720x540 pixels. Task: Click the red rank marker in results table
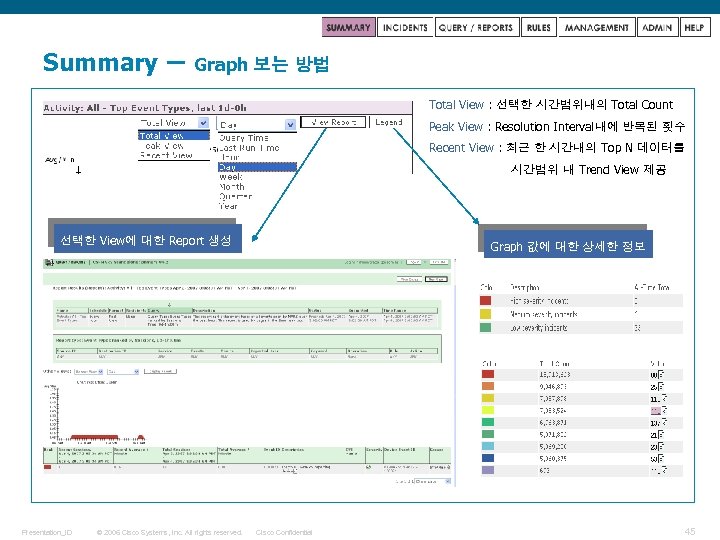47,467
